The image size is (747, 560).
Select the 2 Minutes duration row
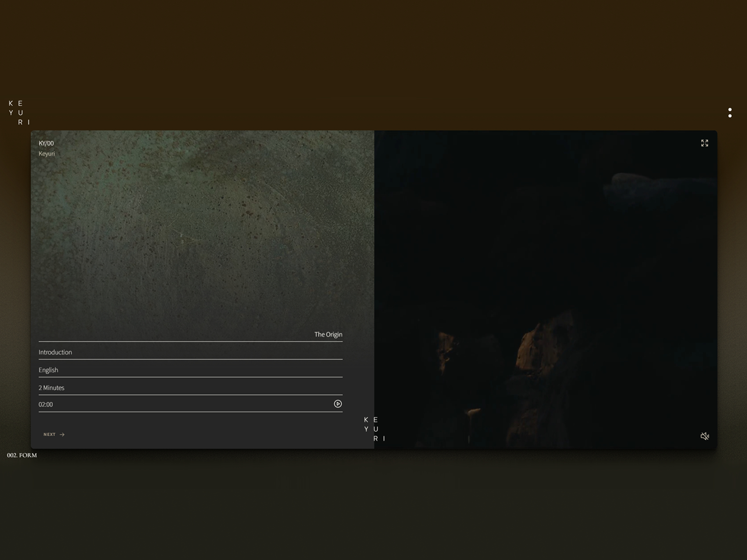click(x=190, y=387)
